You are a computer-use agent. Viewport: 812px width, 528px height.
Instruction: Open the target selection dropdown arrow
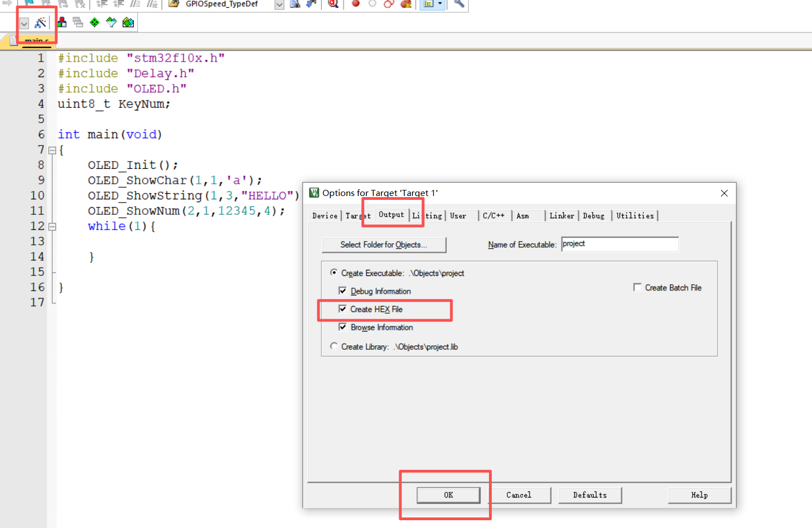point(24,23)
